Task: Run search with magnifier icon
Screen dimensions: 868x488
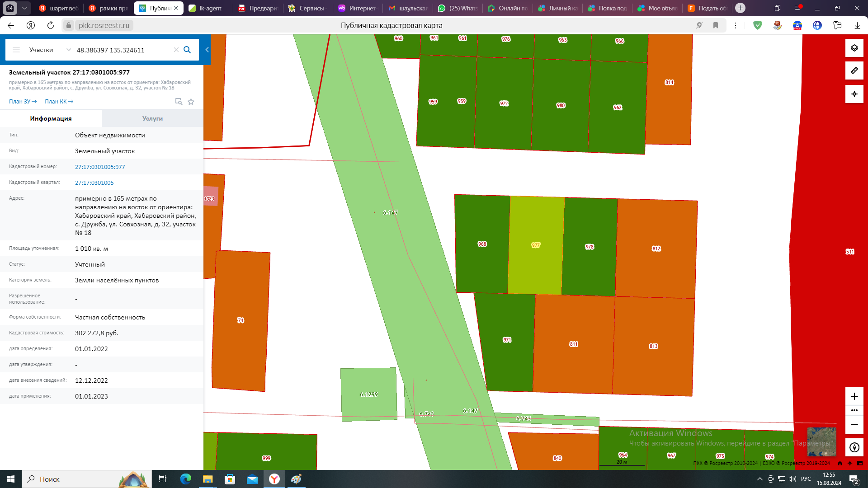Action: pyautogui.click(x=187, y=50)
